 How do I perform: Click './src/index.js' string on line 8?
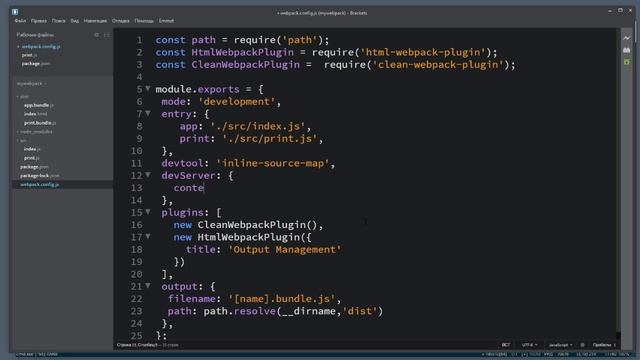(x=258, y=126)
